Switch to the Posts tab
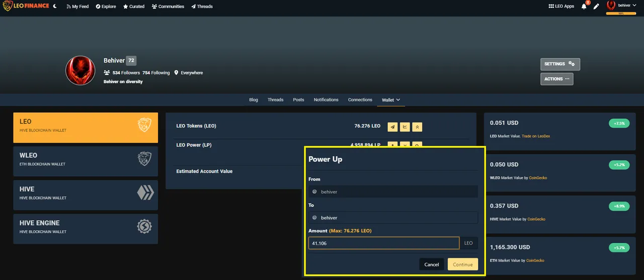 click(x=299, y=100)
